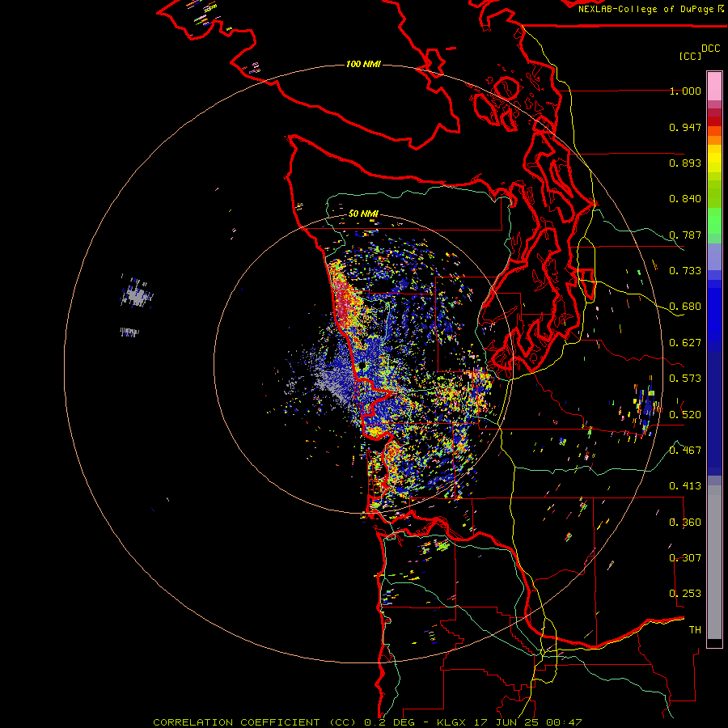This screenshot has width=728, height=728.
Task: Click the 100 NMI range ring label
Action: point(363,64)
